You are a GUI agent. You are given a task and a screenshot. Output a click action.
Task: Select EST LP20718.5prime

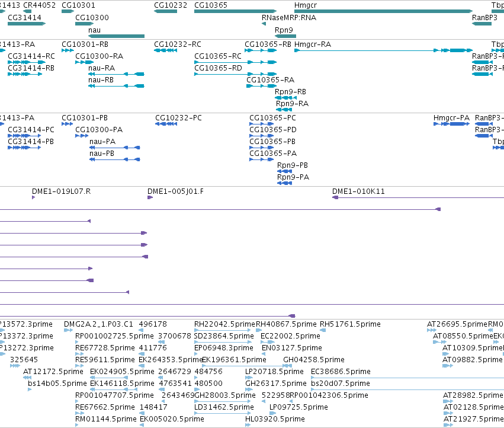tap(274, 372)
